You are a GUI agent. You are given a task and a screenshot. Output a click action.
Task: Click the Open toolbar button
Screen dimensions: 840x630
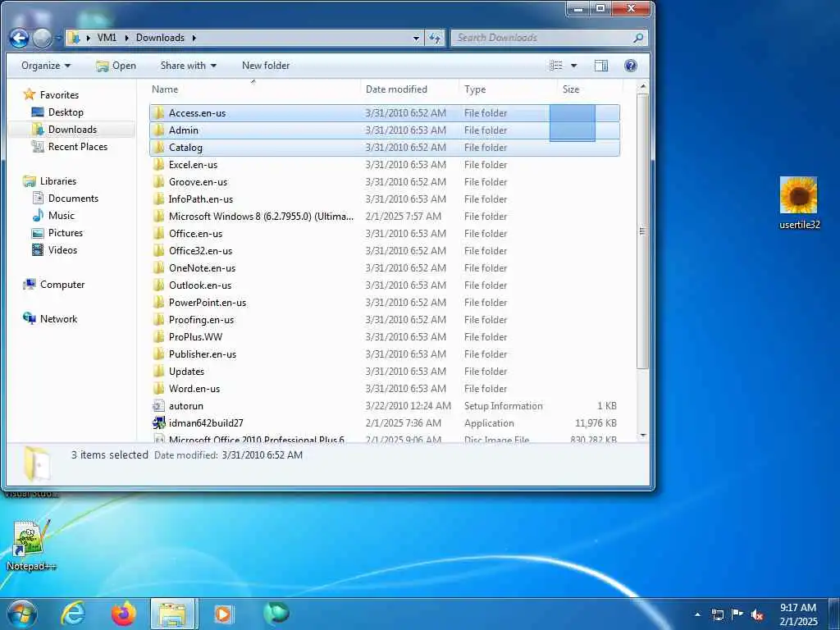coord(116,66)
